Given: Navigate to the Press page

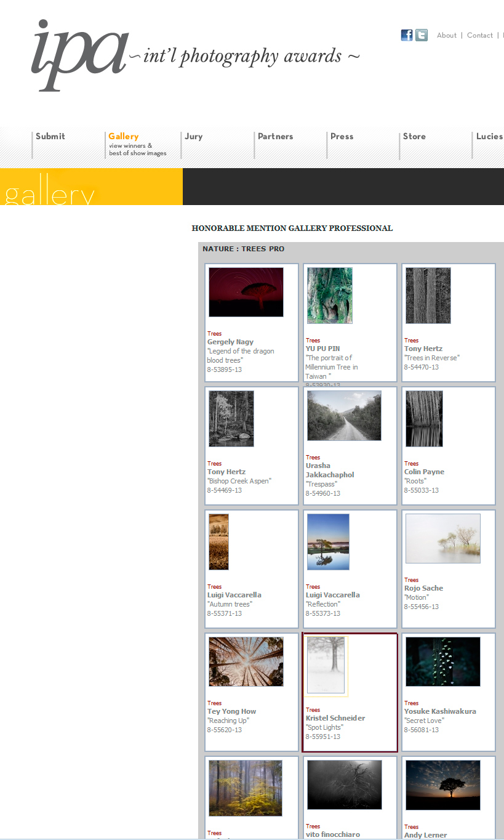Looking at the screenshot, I should click(342, 137).
